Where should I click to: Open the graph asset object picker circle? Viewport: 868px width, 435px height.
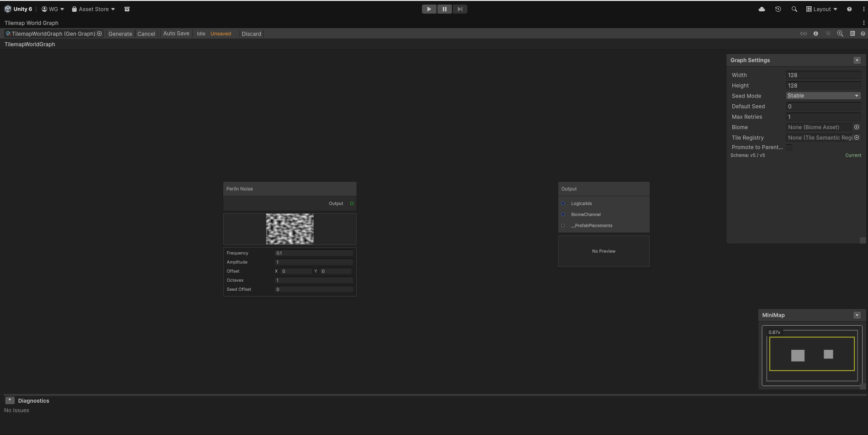pos(99,34)
